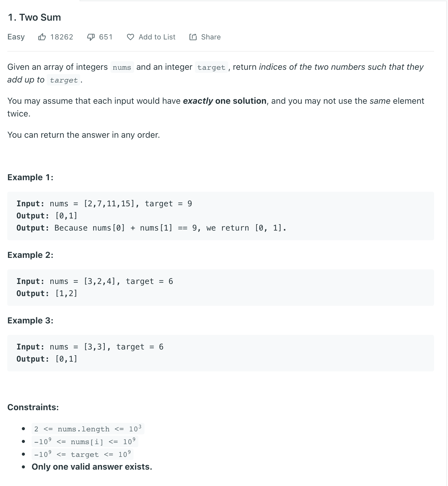Click the inline 'nums' code snippet in description
This screenshot has width=448, height=486.
point(122,67)
